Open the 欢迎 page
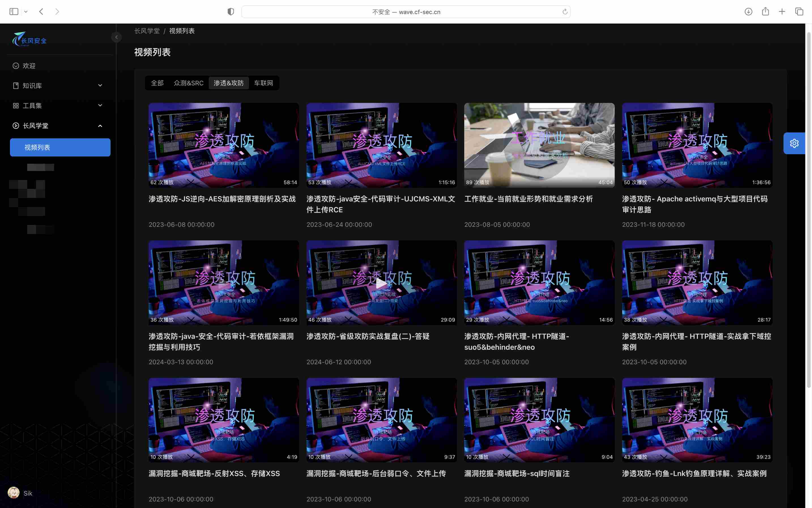This screenshot has height=508, width=812. tap(29, 66)
